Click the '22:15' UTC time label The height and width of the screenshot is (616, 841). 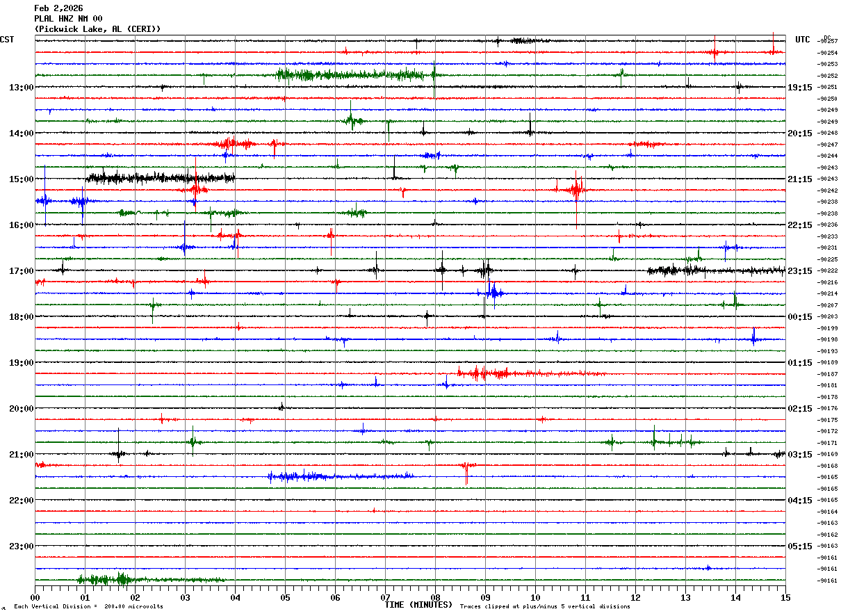(800, 225)
